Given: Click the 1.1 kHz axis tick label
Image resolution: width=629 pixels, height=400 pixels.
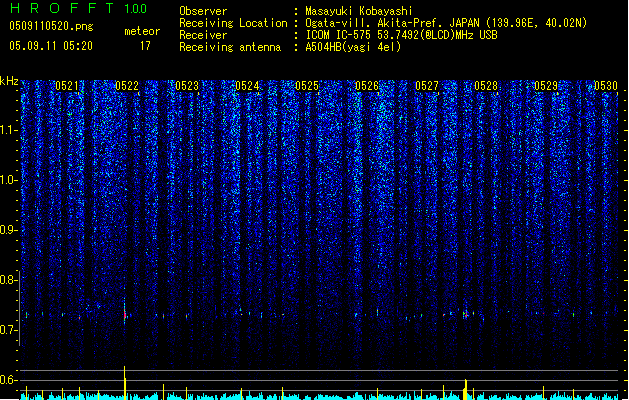Looking at the screenshot, I should [x=8, y=130].
